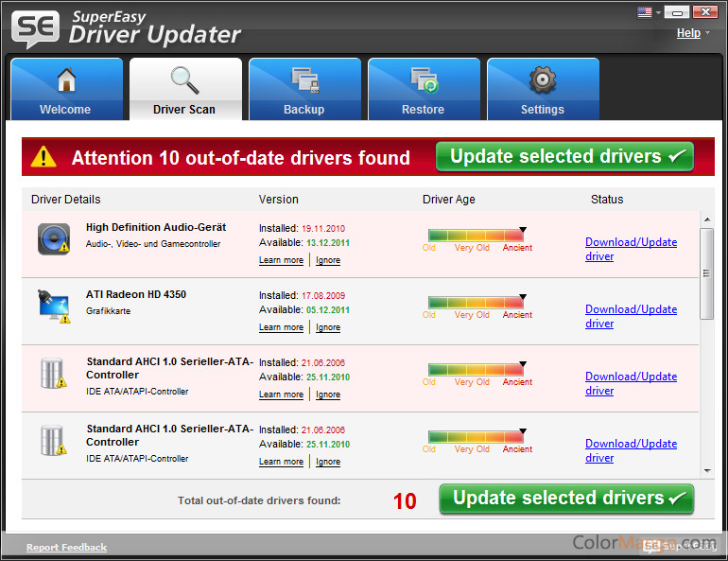The image size is (728, 561).
Task: Open the Help menu
Action: click(688, 33)
